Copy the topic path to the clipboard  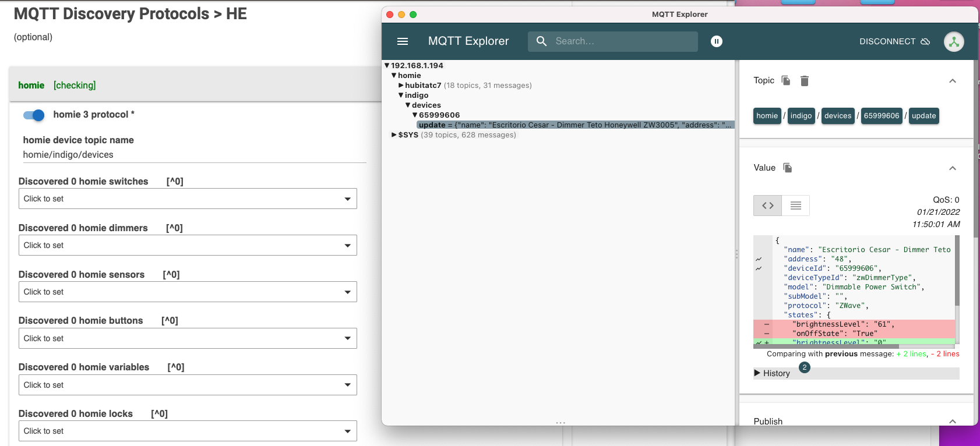786,80
